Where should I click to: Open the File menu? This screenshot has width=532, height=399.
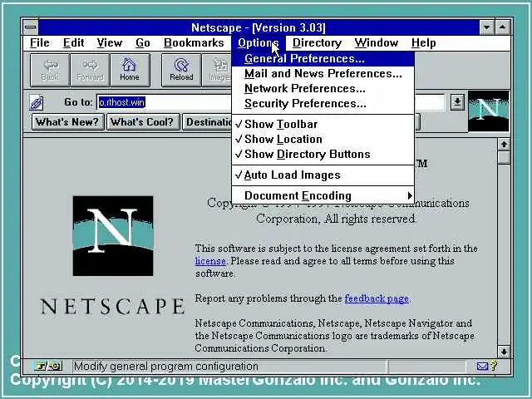[40, 43]
